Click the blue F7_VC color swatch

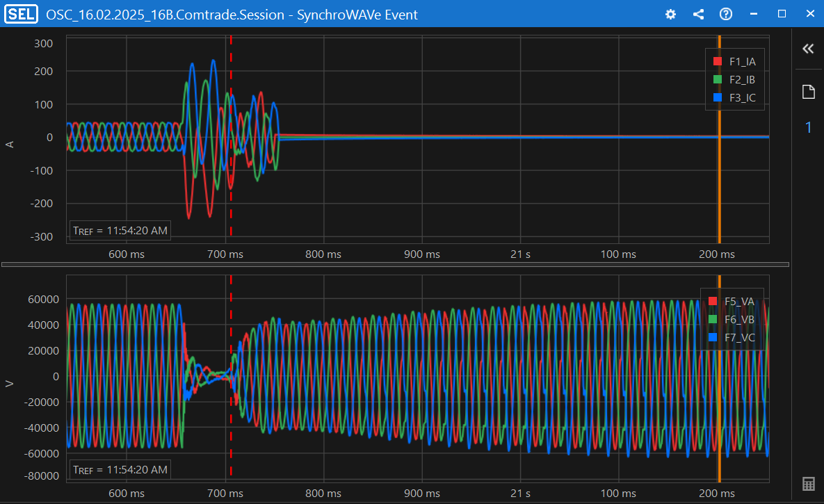point(712,338)
